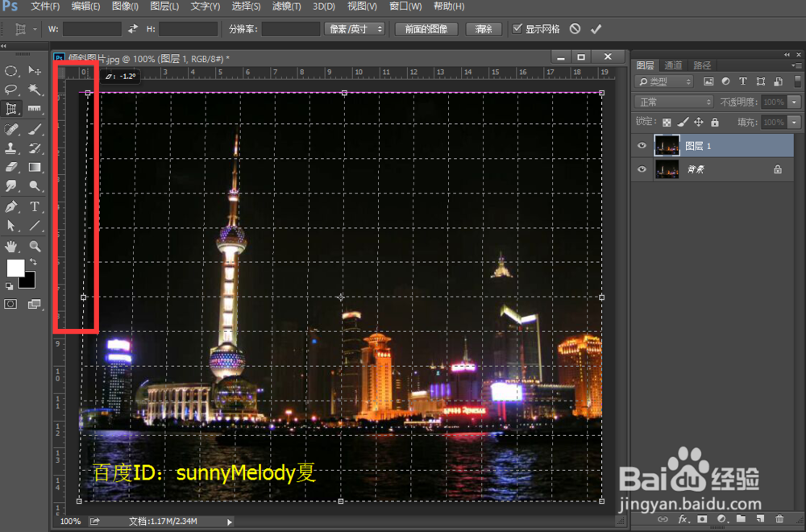Select the Gradient tool
The height and width of the screenshot is (532, 806).
click(x=35, y=167)
